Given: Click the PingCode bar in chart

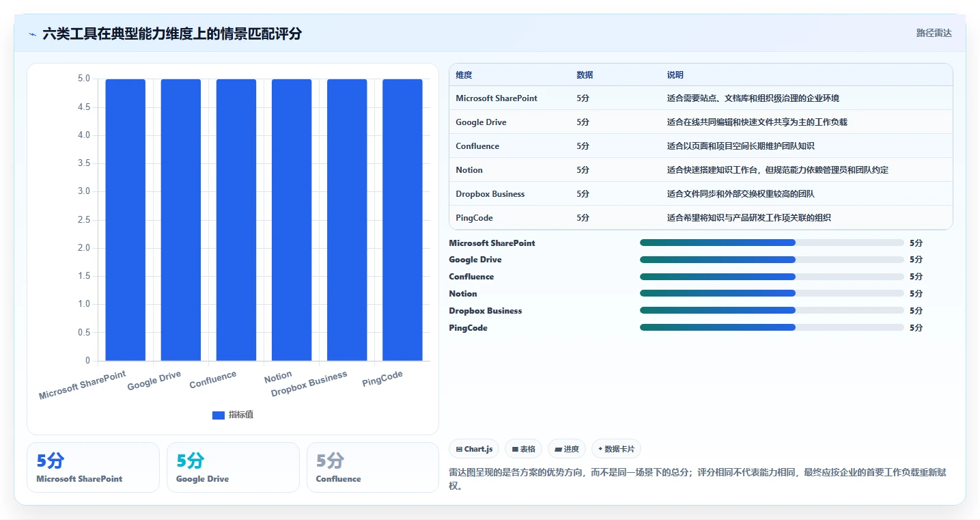Looking at the screenshot, I should 402,220.
